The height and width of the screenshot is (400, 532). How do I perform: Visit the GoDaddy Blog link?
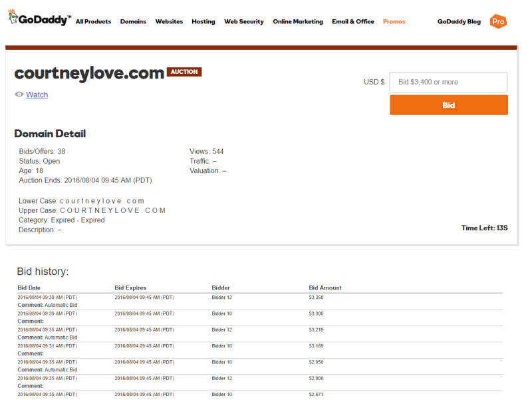(459, 21)
